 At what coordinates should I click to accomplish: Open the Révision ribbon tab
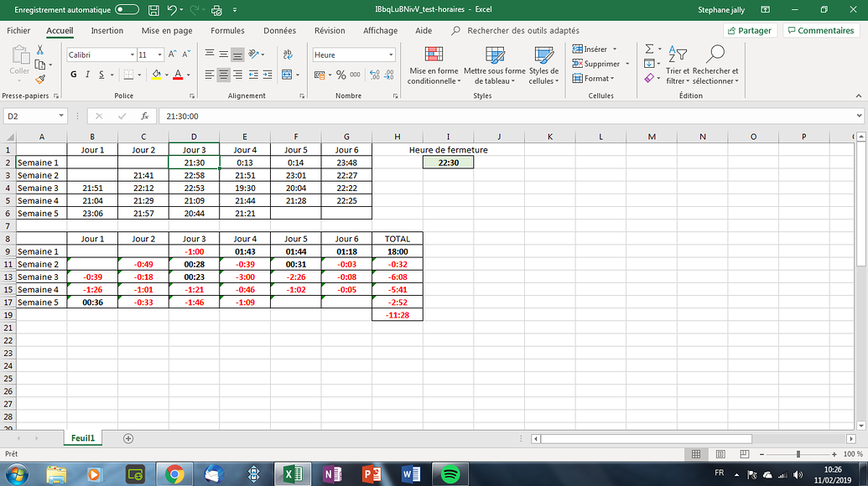(x=330, y=29)
